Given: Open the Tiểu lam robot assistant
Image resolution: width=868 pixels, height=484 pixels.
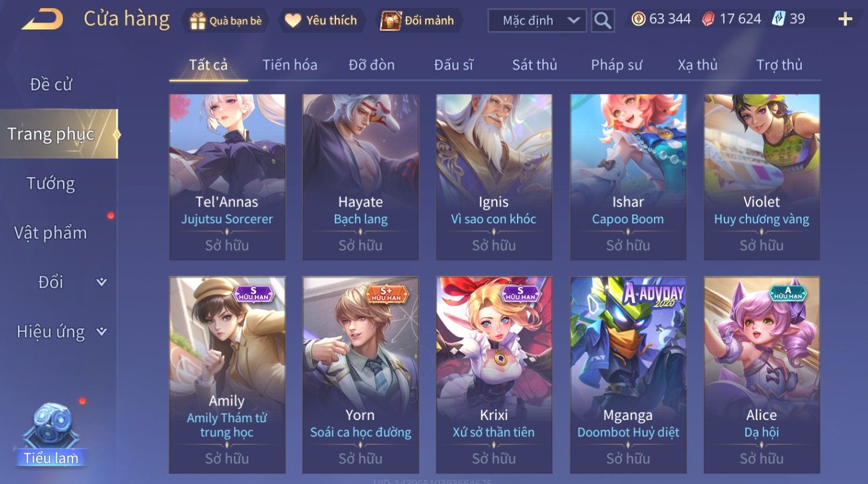Looking at the screenshot, I should click(51, 434).
